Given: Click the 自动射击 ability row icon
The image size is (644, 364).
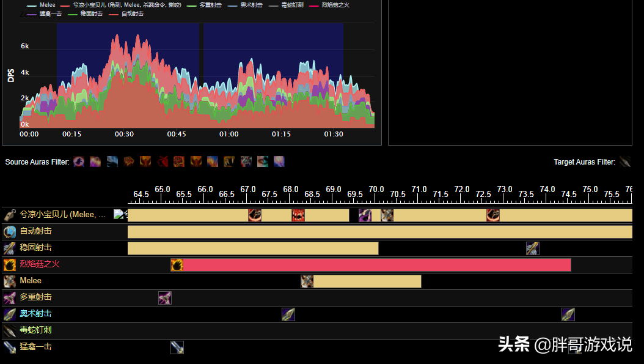Looking at the screenshot, I should pyautogui.click(x=9, y=232).
